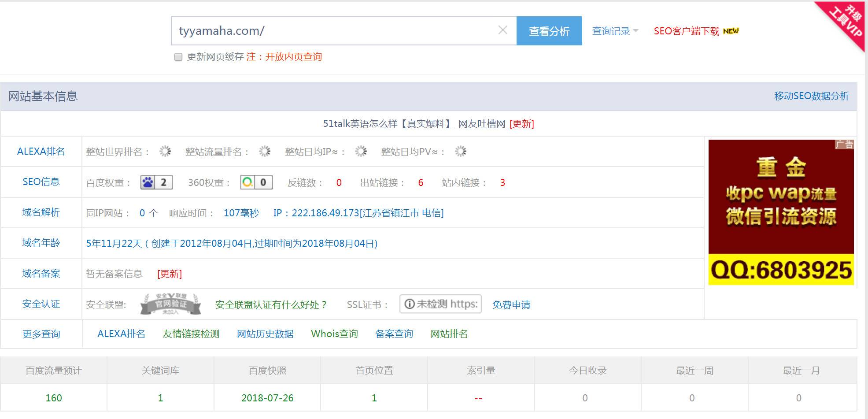Image resolution: width=868 pixels, height=419 pixels.
Task: Click the 安全联盟 官网验证 badge
Action: pyautogui.click(x=170, y=304)
